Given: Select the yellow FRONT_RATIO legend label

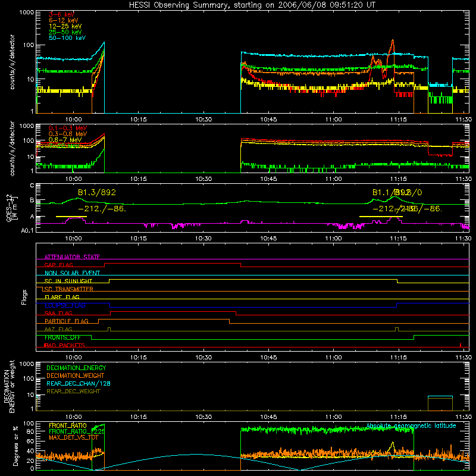Looking at the screenshot, I should coord(68,425).
